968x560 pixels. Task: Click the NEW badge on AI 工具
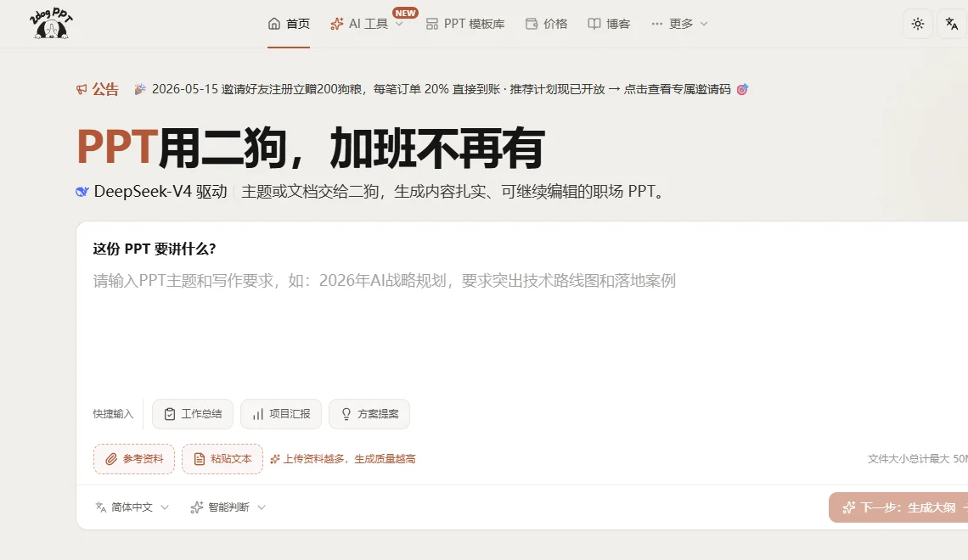point(405,13)
